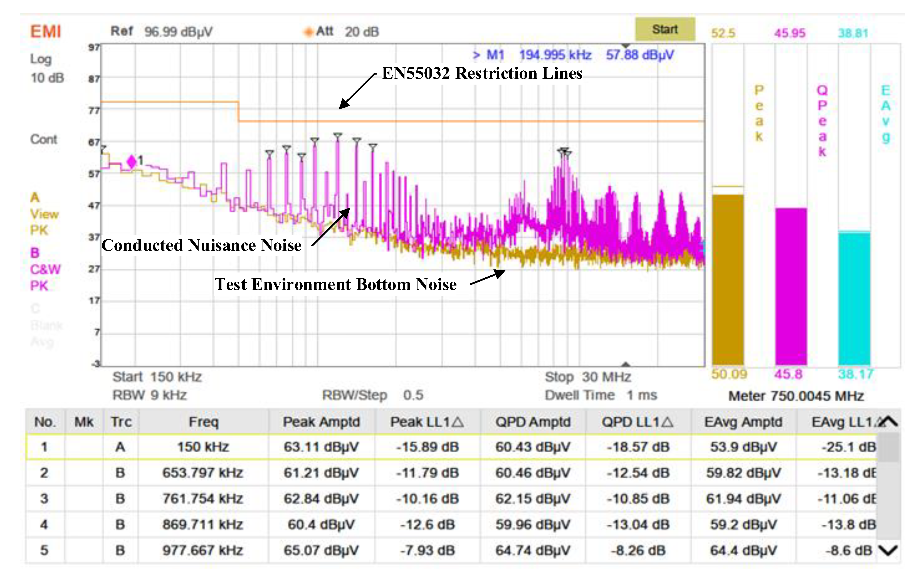Click the magenta QPeak meter bar

791,286
